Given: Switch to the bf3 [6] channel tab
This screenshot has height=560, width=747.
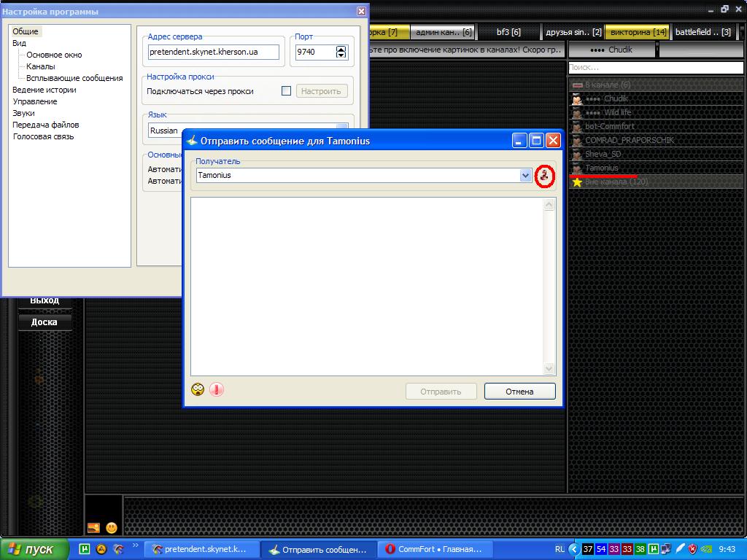Looking at the screenshot, I should (x=508, y=32).
